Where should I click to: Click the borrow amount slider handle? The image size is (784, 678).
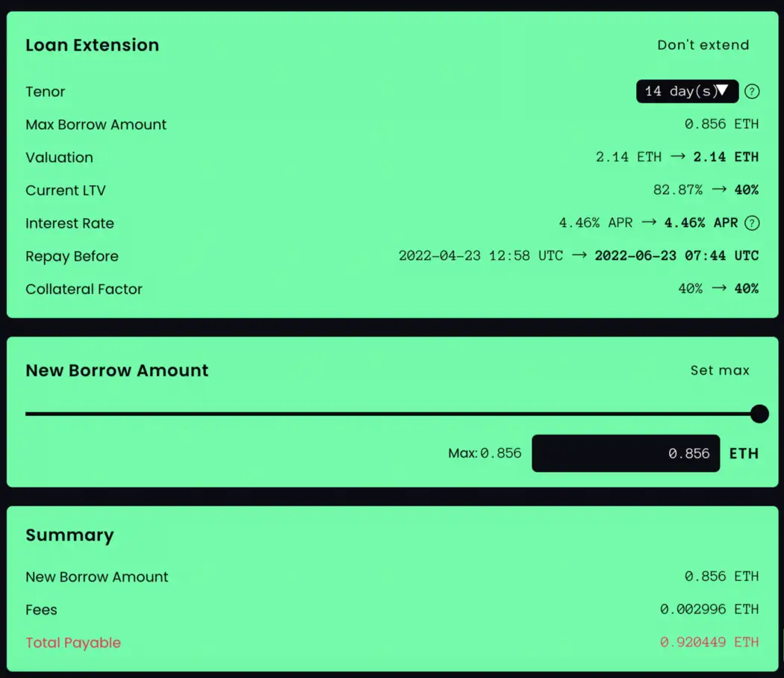click(759, 414)
